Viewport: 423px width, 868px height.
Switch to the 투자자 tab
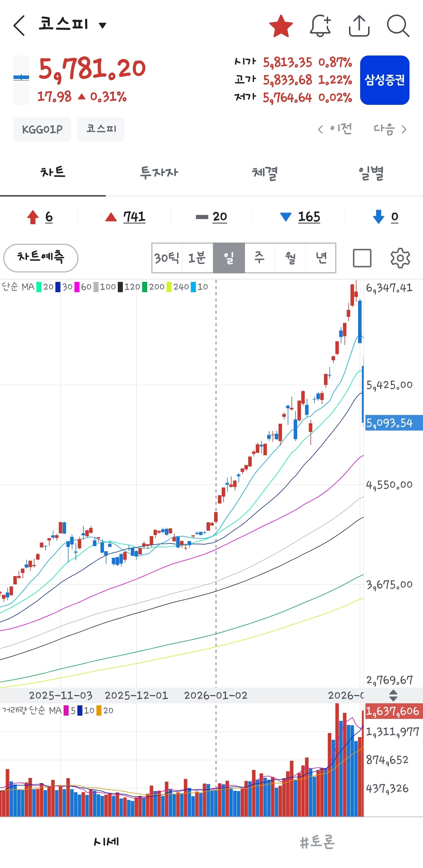[159, 173]
